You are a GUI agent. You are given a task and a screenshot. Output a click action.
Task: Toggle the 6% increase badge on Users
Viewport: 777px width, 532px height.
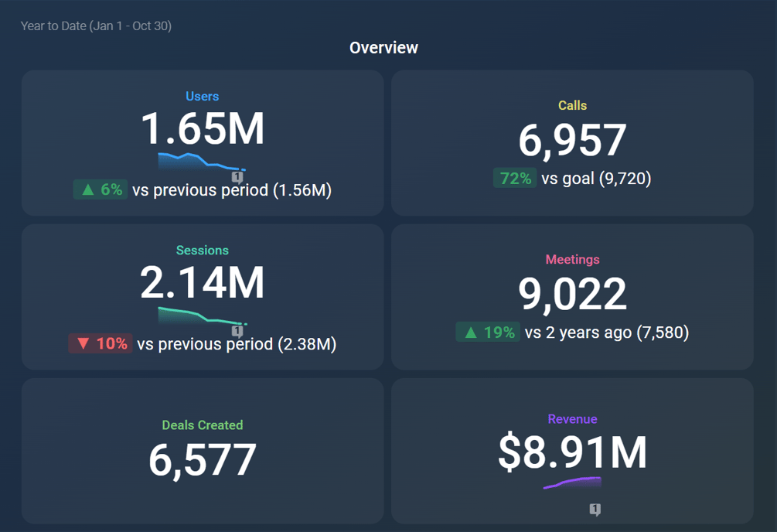[x=100, y=189]
